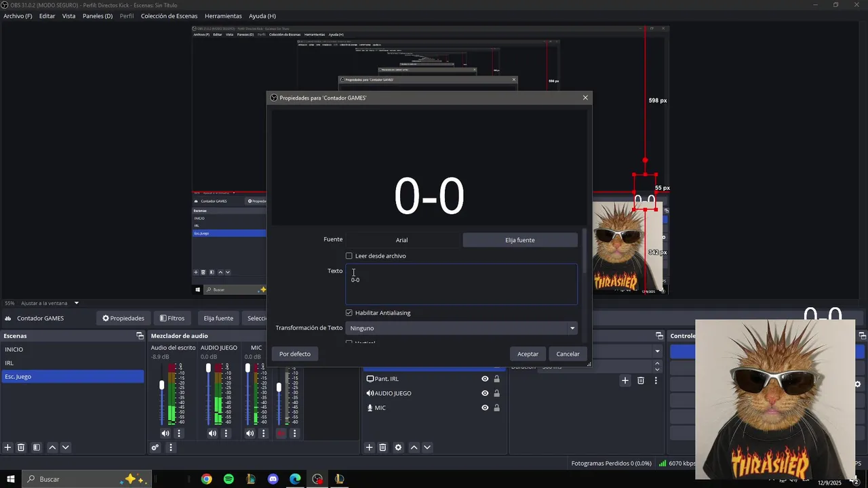Click inside the Texto input field
The width and height of the screenshot is (868, 488).
coord(462,284)
